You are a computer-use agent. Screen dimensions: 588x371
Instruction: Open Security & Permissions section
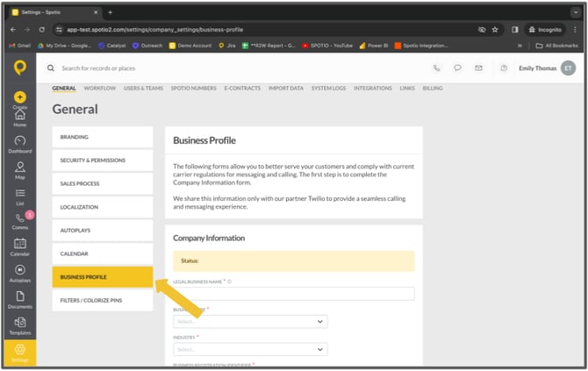(x=103, y=161)
